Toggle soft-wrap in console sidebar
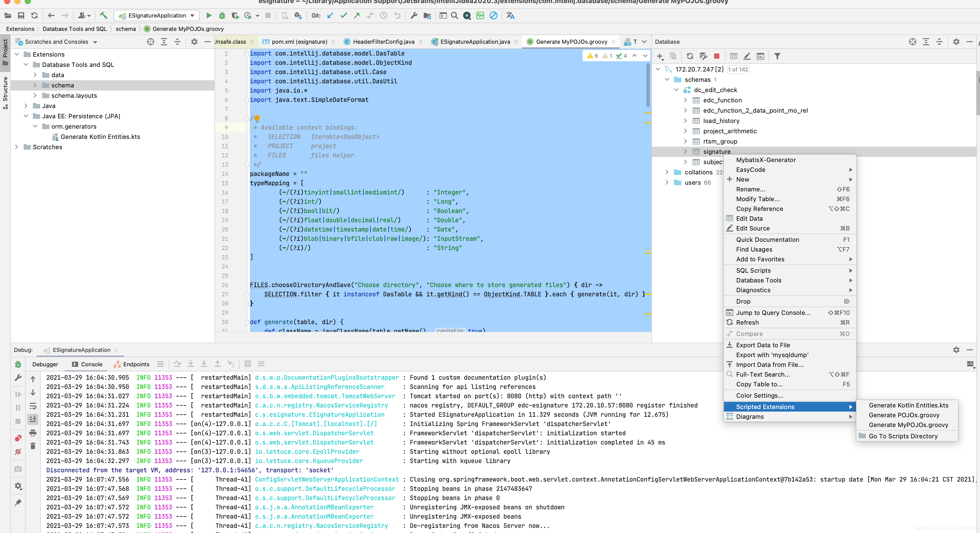This screenshot has height=533, width=980. pyautogui.click(x=33, y=406)
